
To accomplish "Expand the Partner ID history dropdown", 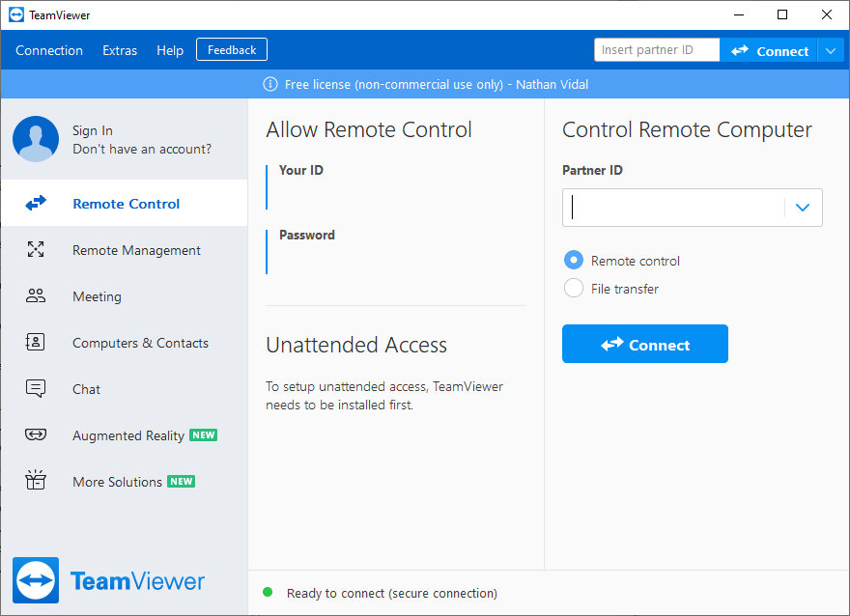I will tap(802, 208).
